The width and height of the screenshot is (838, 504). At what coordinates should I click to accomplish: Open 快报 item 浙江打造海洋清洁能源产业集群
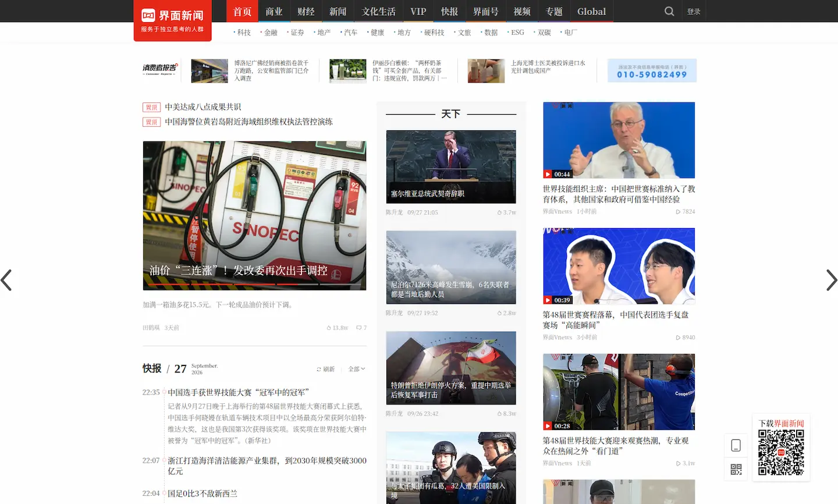click(267, 466)
